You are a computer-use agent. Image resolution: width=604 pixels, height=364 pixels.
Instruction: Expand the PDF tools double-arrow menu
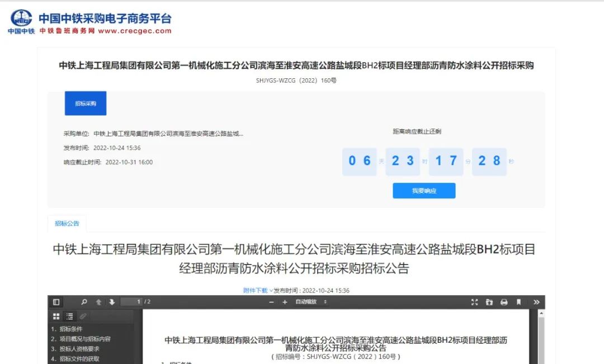[x=536, y=302]
